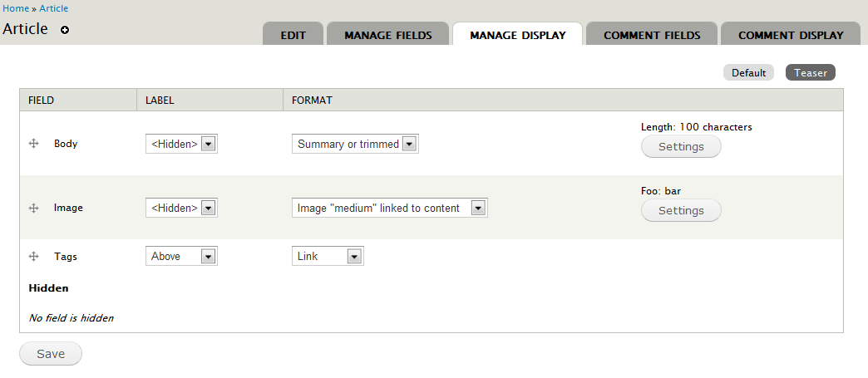Select the Teaser view mode

[810, 73]
